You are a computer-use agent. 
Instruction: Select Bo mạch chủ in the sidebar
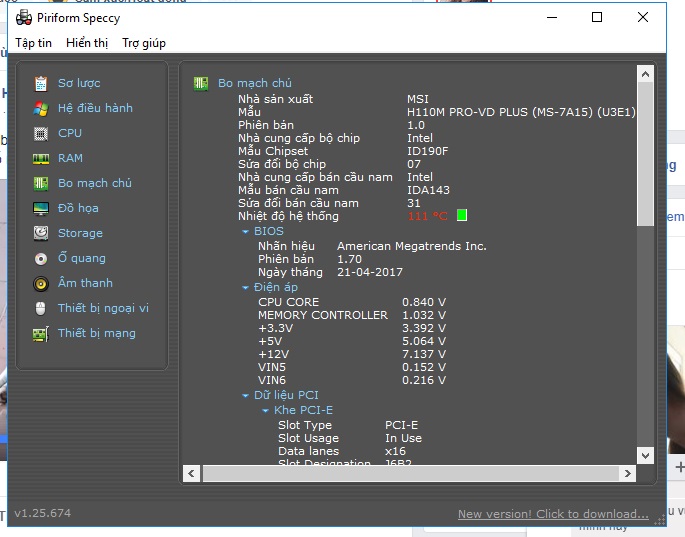point(95,183)
